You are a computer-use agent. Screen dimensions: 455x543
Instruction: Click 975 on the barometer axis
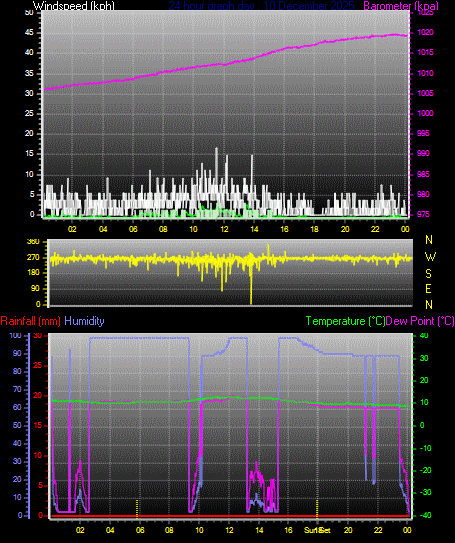point(423,214)
